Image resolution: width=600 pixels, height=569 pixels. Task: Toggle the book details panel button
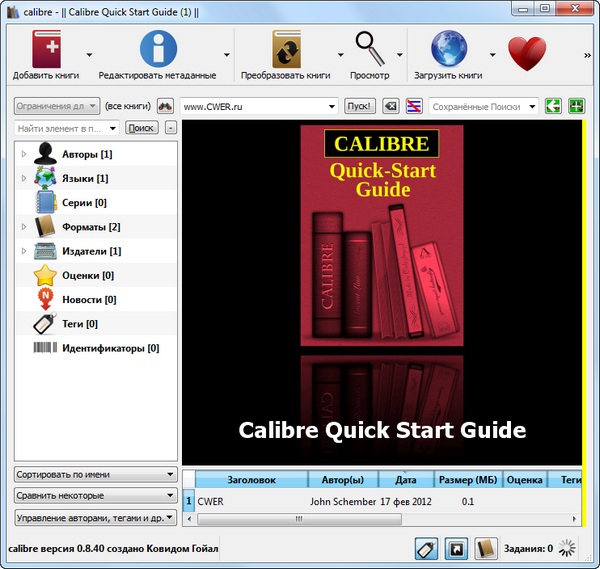click(x=486, y=549)
